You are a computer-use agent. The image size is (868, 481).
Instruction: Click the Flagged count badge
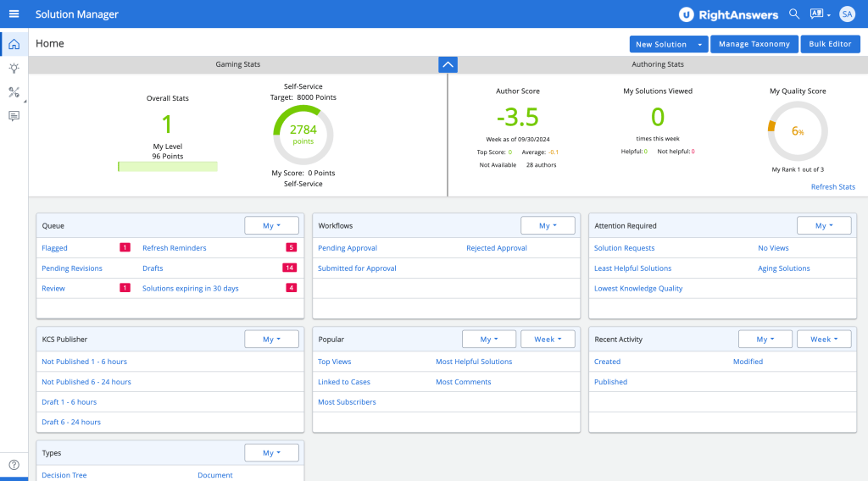pos(125,247)
